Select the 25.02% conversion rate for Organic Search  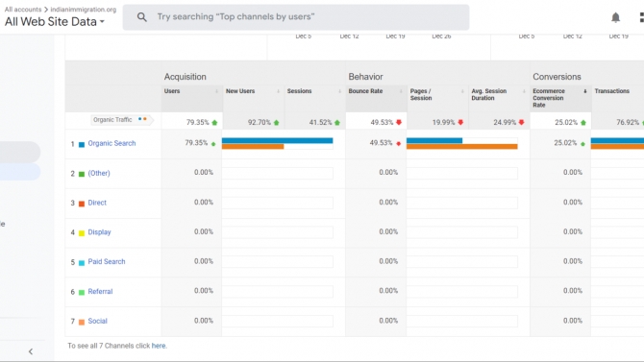[565, 143]
